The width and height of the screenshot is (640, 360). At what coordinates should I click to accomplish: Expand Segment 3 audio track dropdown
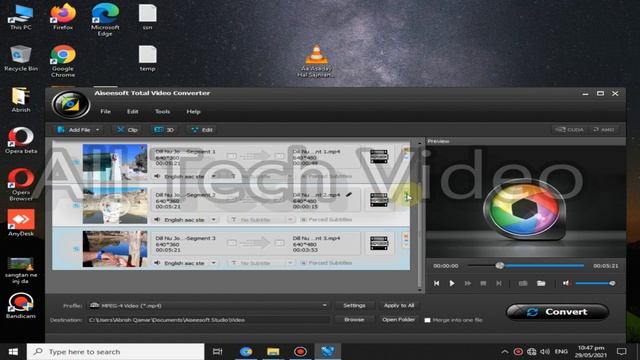(213, 263)
